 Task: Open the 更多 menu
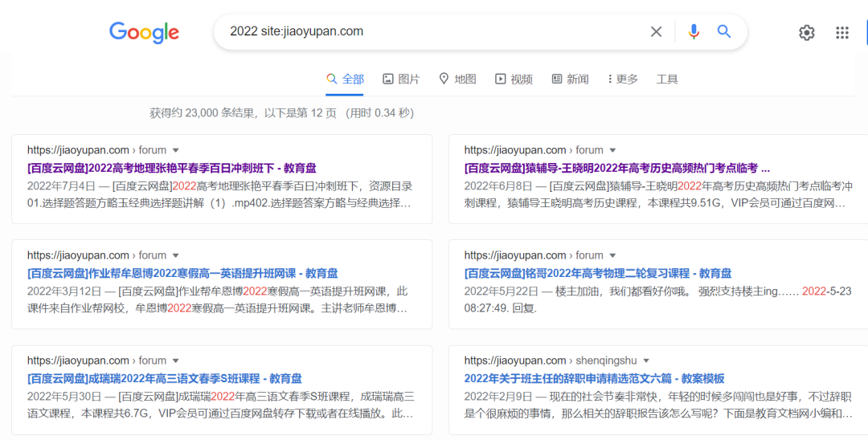(x=622, y=79)
